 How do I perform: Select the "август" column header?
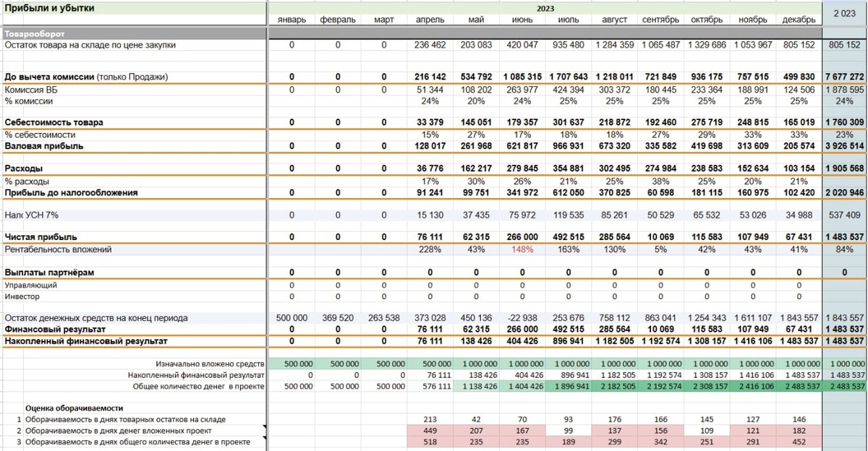(615, 20)
